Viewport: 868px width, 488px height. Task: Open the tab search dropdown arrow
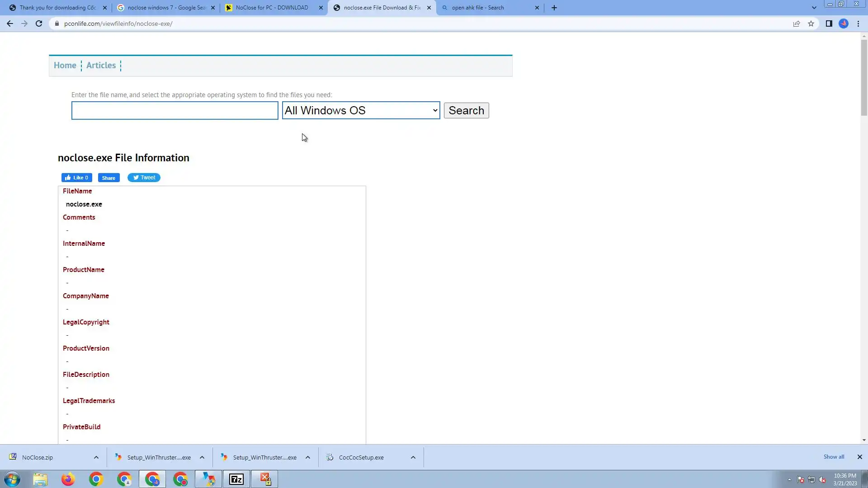click(814, 8)
